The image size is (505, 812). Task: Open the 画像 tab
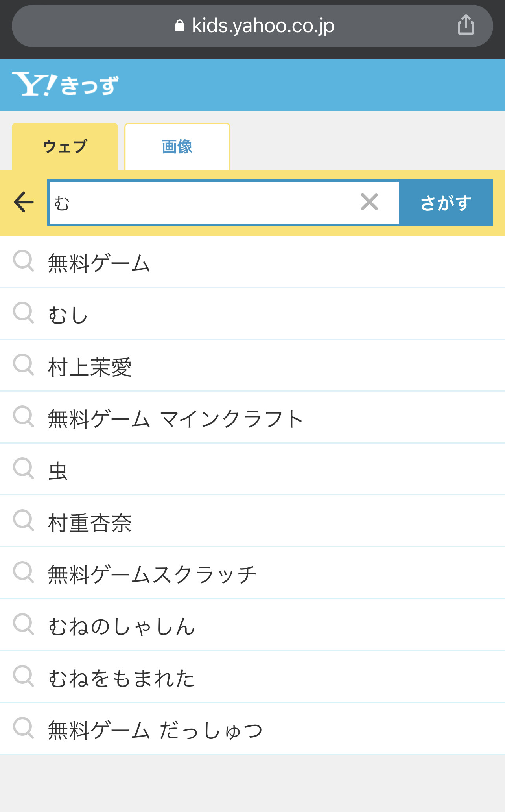click(x=177, y=146)
